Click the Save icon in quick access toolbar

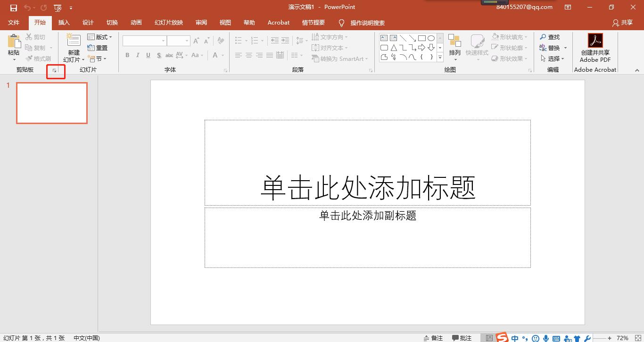pyautogui.click(x=13, y=8)
